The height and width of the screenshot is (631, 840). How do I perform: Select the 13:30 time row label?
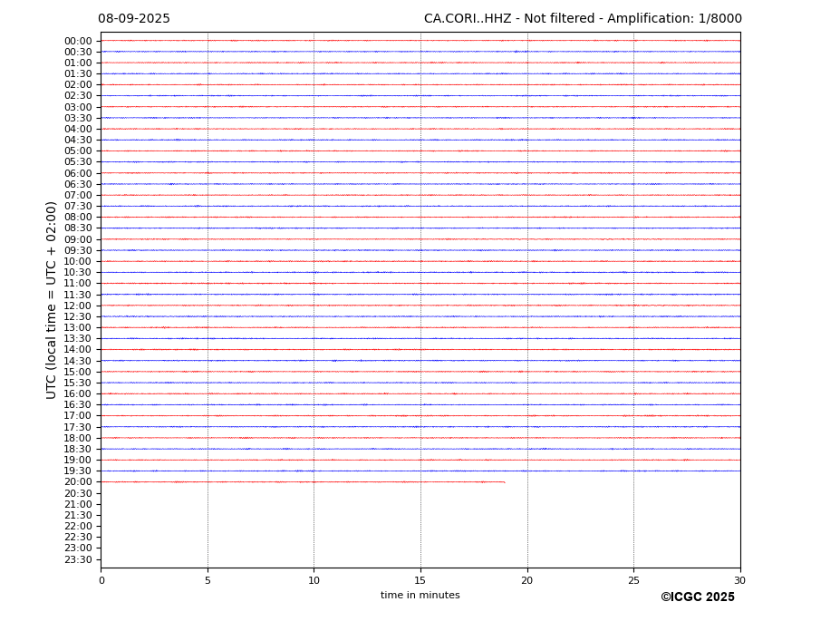coord(78,339)
